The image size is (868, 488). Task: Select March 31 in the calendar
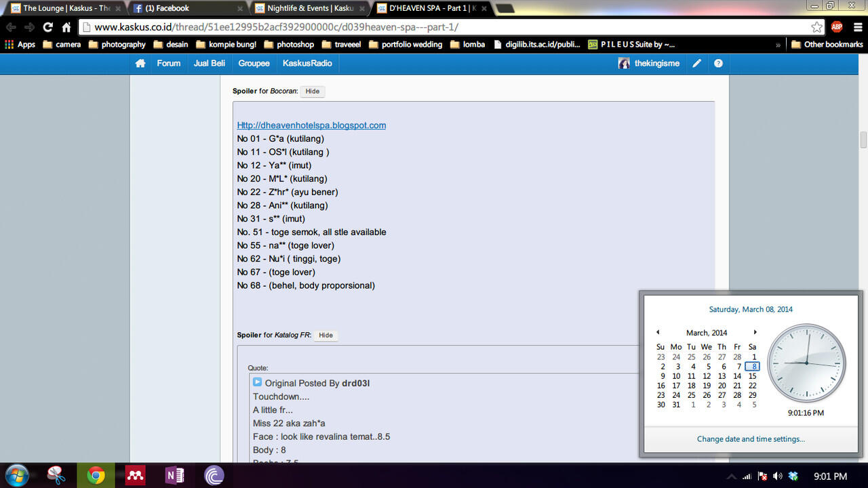pos(676,405)
